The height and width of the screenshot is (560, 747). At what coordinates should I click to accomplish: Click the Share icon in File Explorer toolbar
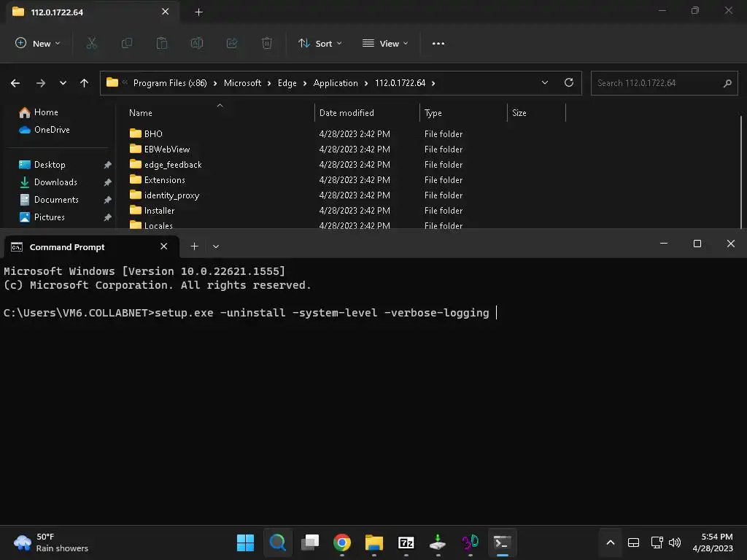pos(232,43)
